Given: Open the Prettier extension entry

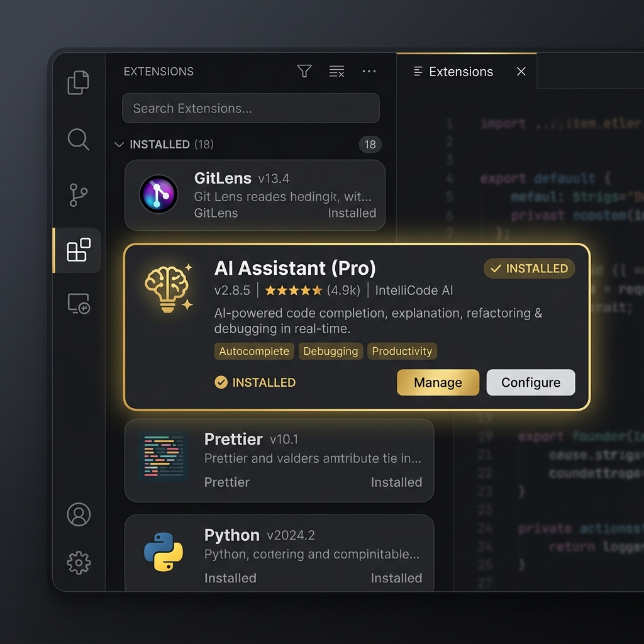Looking at the screenshot, I should point(279,460).
